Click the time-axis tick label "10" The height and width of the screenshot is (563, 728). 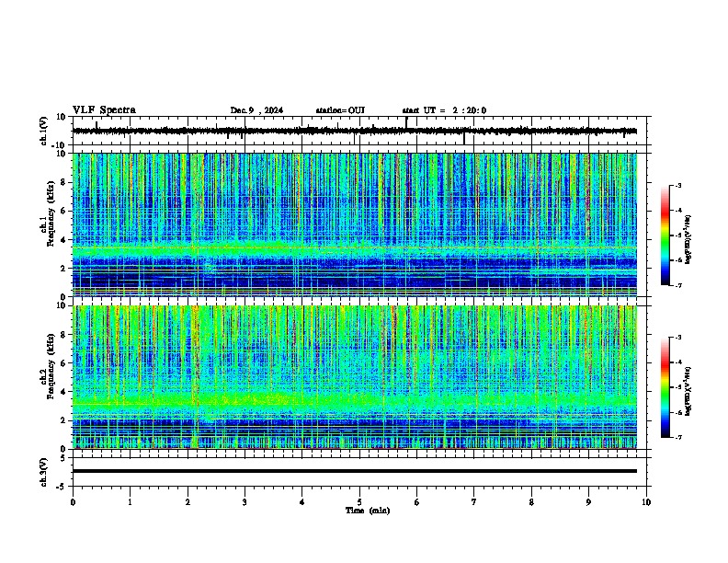click(646, 502)
